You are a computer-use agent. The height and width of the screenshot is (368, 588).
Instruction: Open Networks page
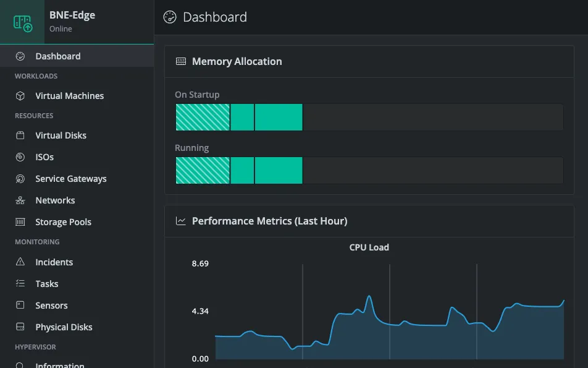click(x=77, y=200)
